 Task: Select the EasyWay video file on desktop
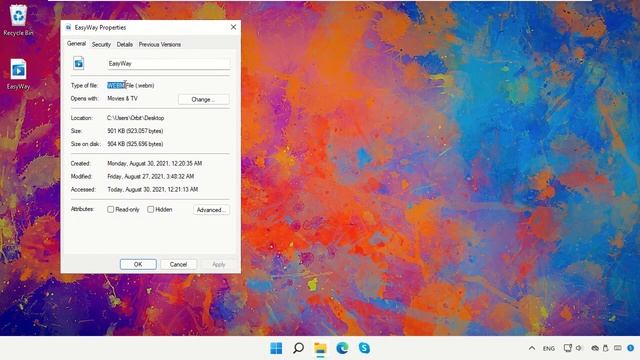[18, 74]
